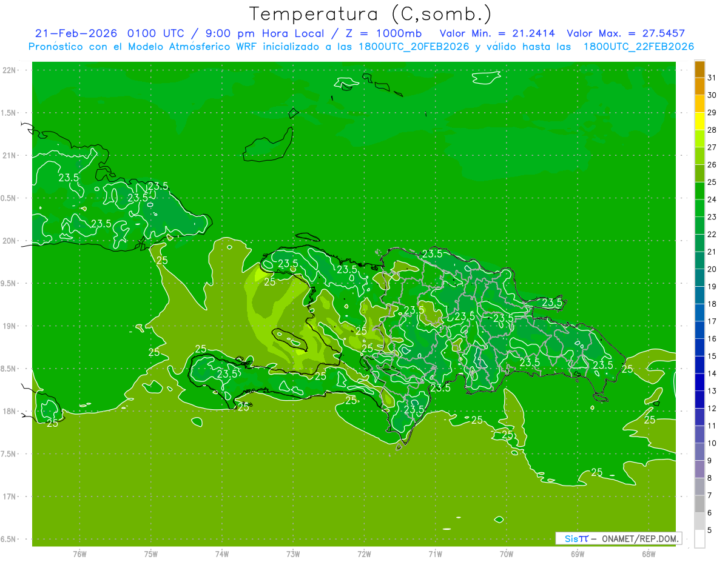Screen dimensions: 728x562
Task: Click the '1800UTC_22FEB2026' valid-until time
Action: [x=639, y=47]
